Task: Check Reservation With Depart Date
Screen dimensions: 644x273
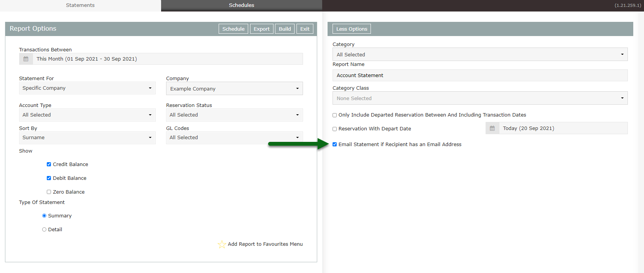Action: [x=334, y=129]
